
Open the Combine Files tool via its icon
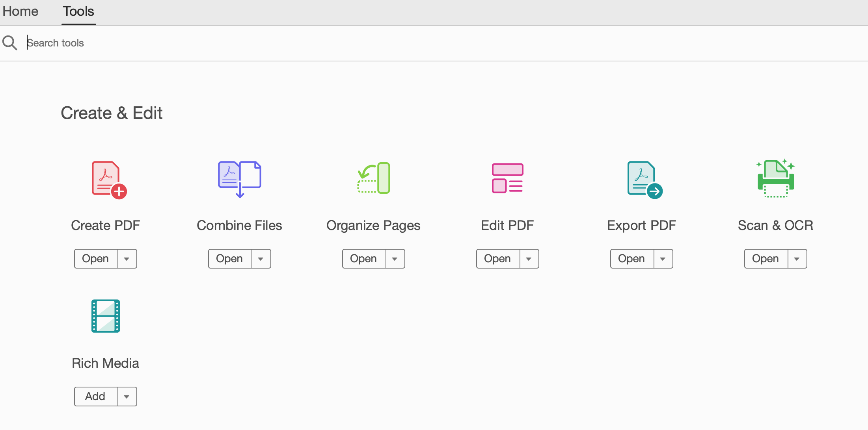(239, 179)
